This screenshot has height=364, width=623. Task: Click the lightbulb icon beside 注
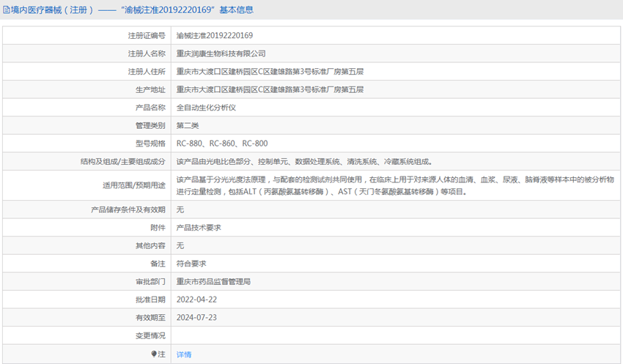coord(154,354)
